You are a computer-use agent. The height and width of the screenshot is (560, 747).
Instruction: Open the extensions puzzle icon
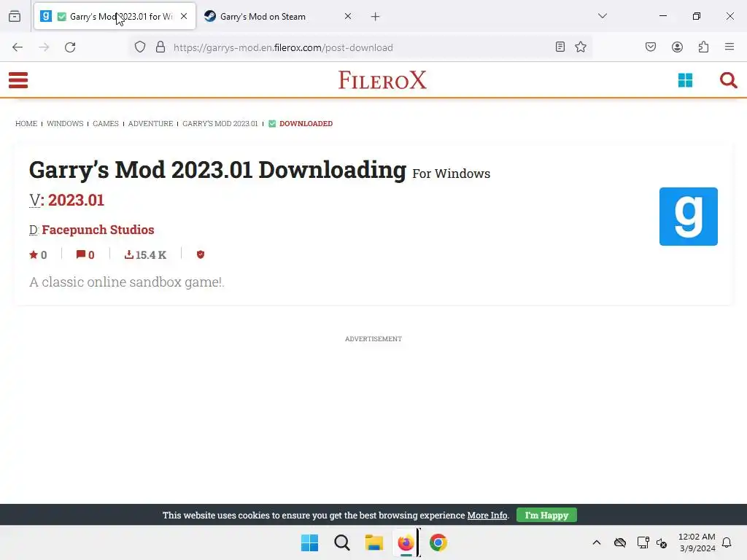click(703, 47)
